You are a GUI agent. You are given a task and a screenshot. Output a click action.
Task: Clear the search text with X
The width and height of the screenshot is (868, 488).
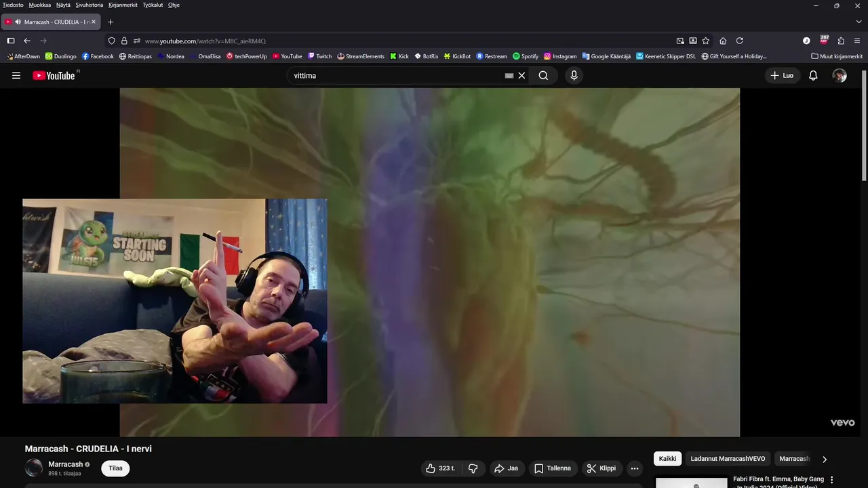coord(521,75)
